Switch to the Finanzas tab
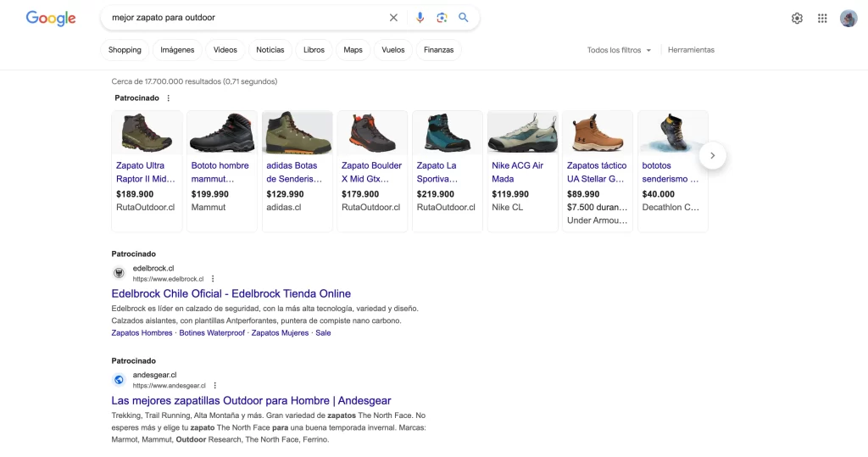Image resolution: width=868 pixels, height=457 pixels. point(438,50)
